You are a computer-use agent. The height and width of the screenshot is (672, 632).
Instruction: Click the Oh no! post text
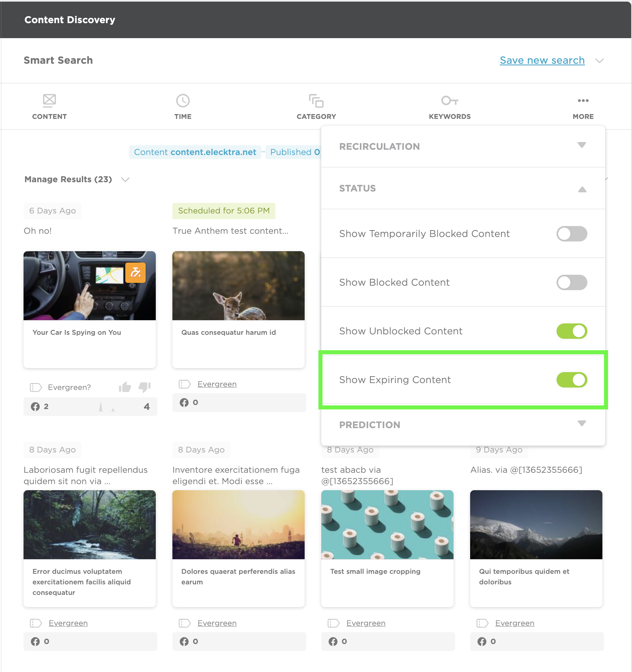point(38,231)
